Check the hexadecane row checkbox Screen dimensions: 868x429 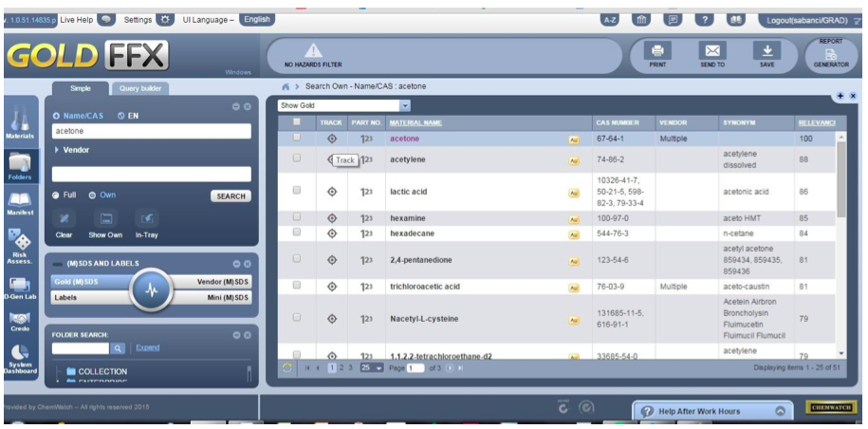[x=297, y=232]
